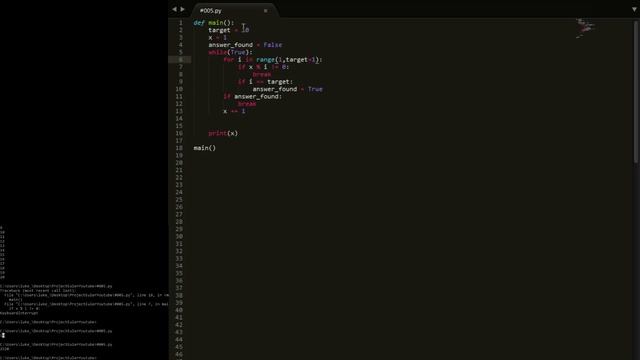Click highlighted line number 6 in gutter
Viewport: 640px width, 360px height.
coord(181,60)
